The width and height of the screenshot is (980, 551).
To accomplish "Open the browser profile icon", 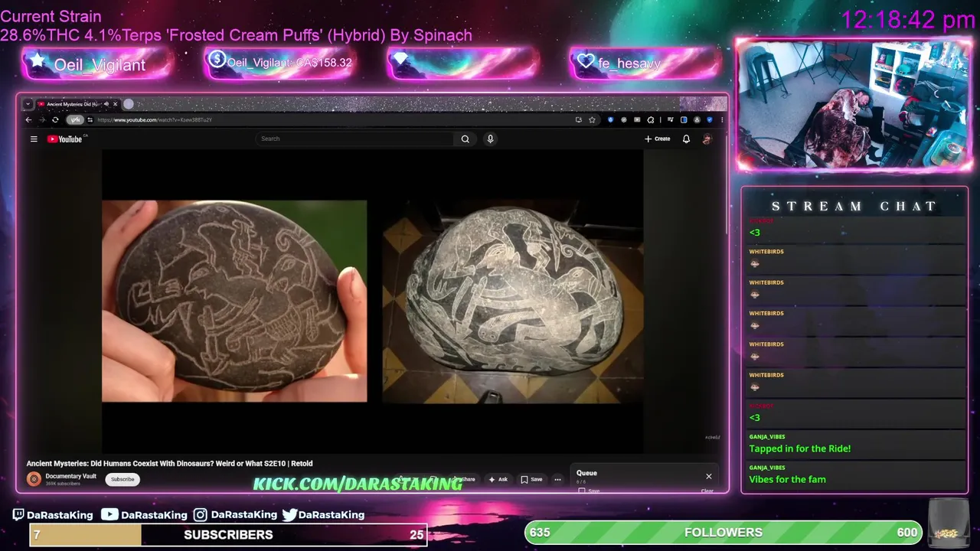I will coord(697,119).
